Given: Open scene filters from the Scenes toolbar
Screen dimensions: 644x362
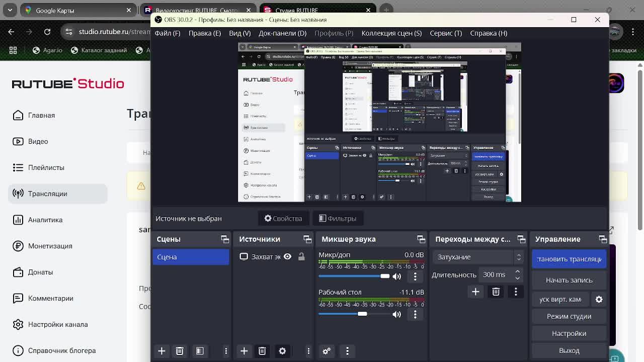Looking at the screenshot, I should pos(200,351).
